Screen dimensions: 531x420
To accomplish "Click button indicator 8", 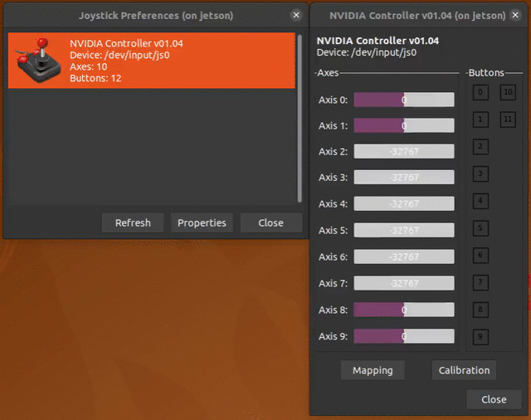I will (480, 310).
